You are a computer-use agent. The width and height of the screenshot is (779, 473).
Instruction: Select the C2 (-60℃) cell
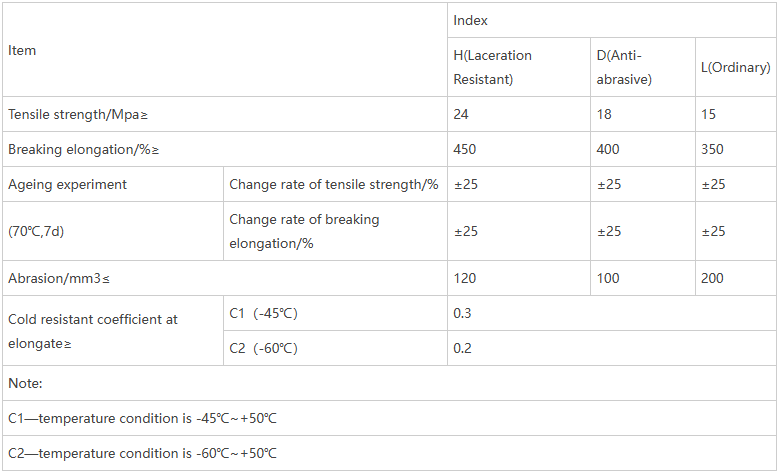click(263, 348)
